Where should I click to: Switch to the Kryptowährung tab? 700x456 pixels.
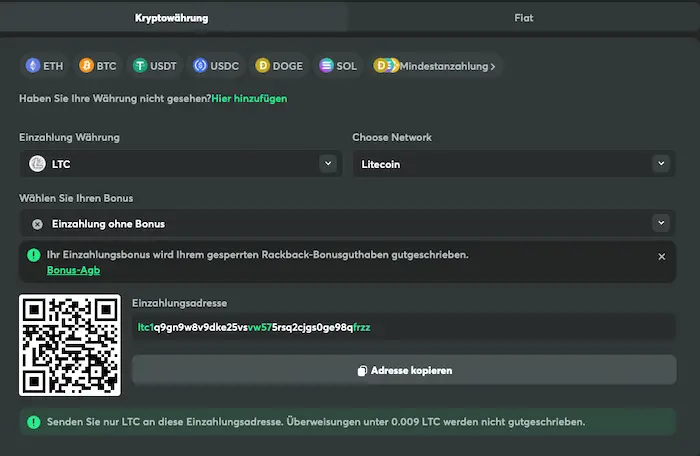pyautogui.click(x=172, y=18)
